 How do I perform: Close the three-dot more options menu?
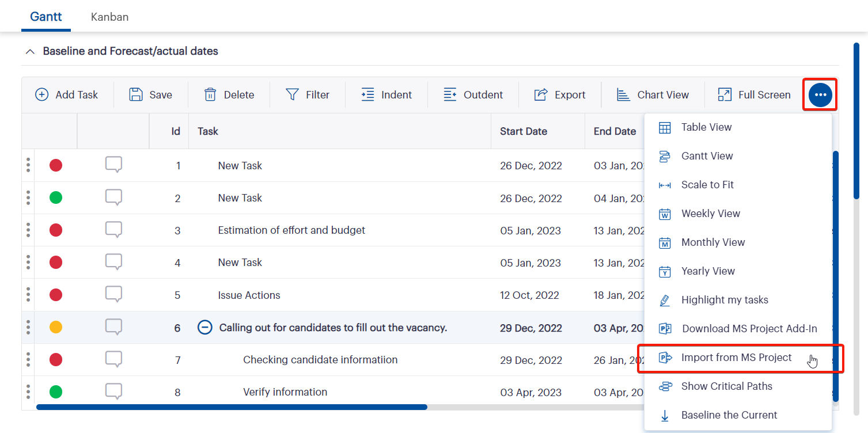pos(820,95)
